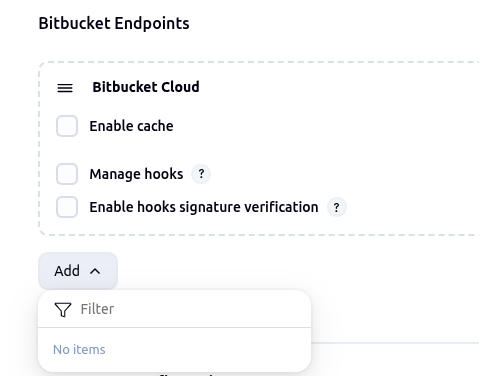This screenshot has width=479, height=376.
Task: Click the Bitbucket Cloud title
Action: pos(146,87)
